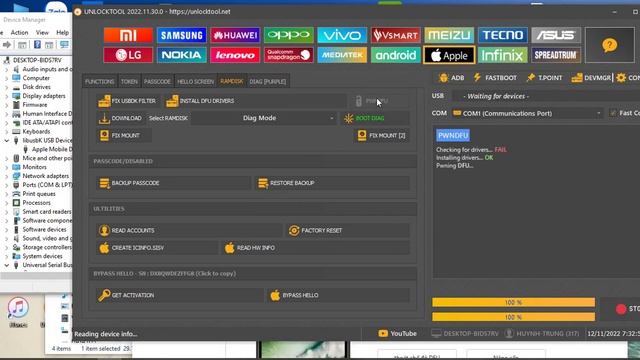640x360 pixels.
Task: Select the Vsmart brand tile
Action: point(396,35)
